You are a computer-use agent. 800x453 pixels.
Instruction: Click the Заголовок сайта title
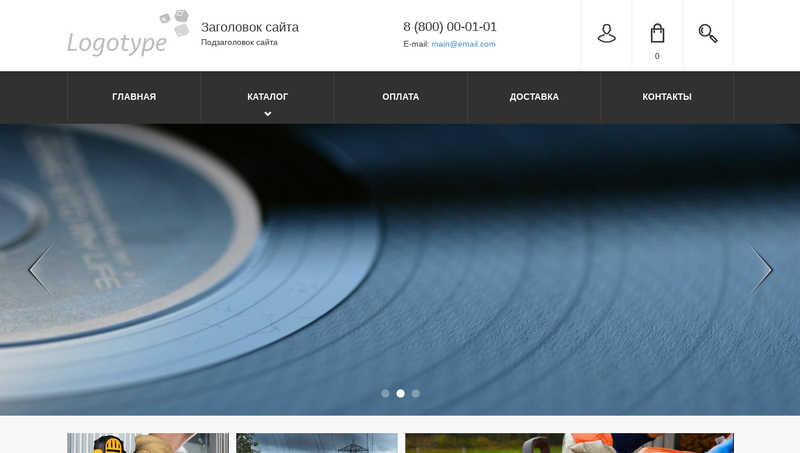[250, 27]
